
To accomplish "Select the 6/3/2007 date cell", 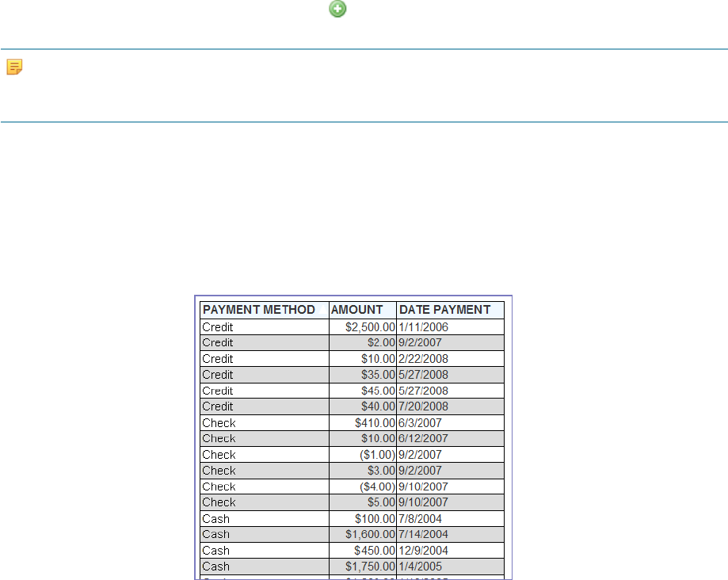I will point(451,423).
